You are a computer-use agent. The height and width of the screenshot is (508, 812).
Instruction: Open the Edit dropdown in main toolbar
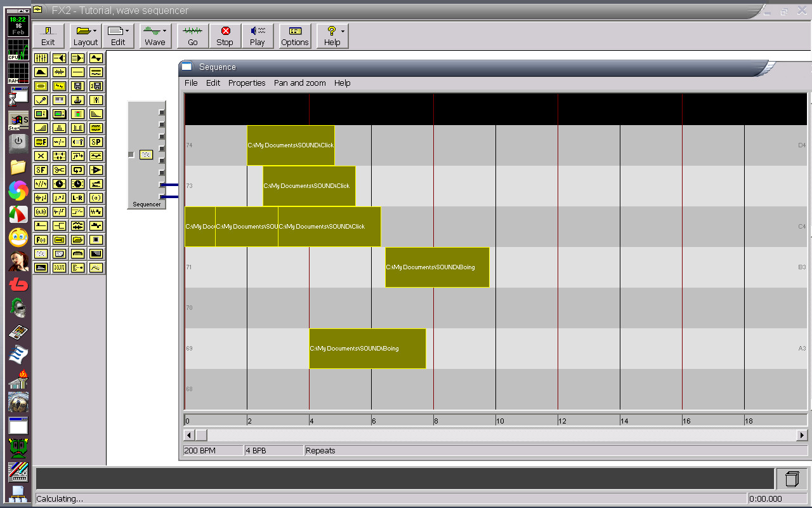[119, 36]
